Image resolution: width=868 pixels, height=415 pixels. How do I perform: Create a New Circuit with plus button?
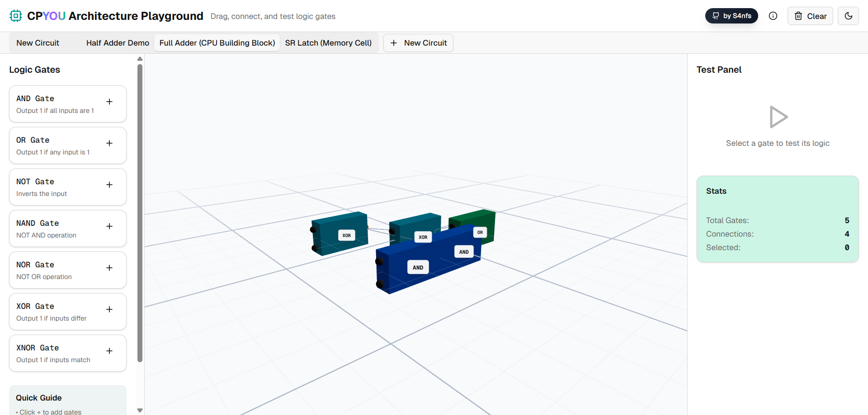(x=418, y=43)
